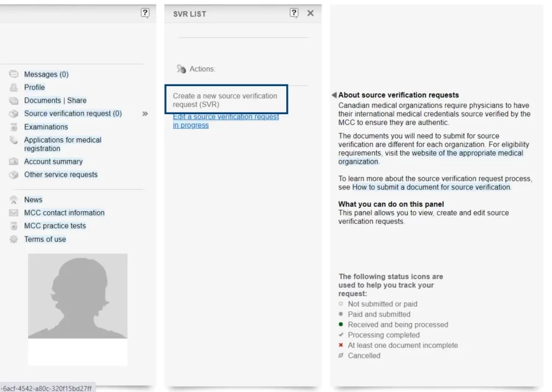Open MCC practice tests
Screen dimensions: 552x392
pyautogui.click(x=55, y=226)
